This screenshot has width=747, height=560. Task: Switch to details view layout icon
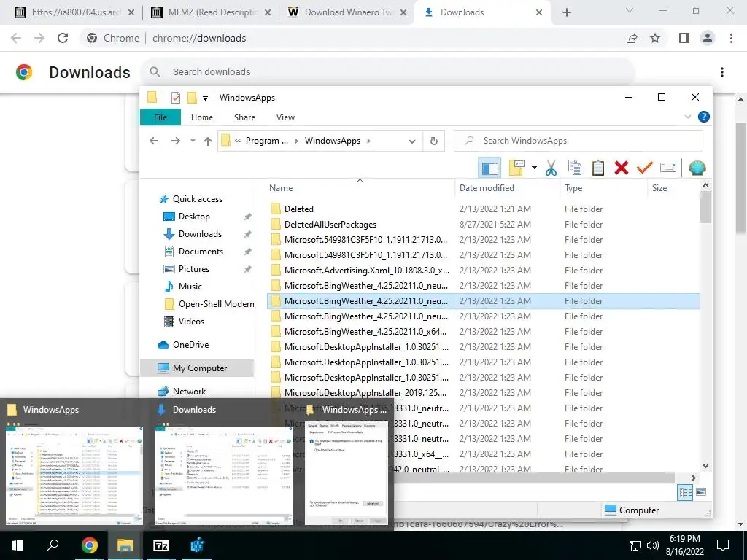[685, 492]
